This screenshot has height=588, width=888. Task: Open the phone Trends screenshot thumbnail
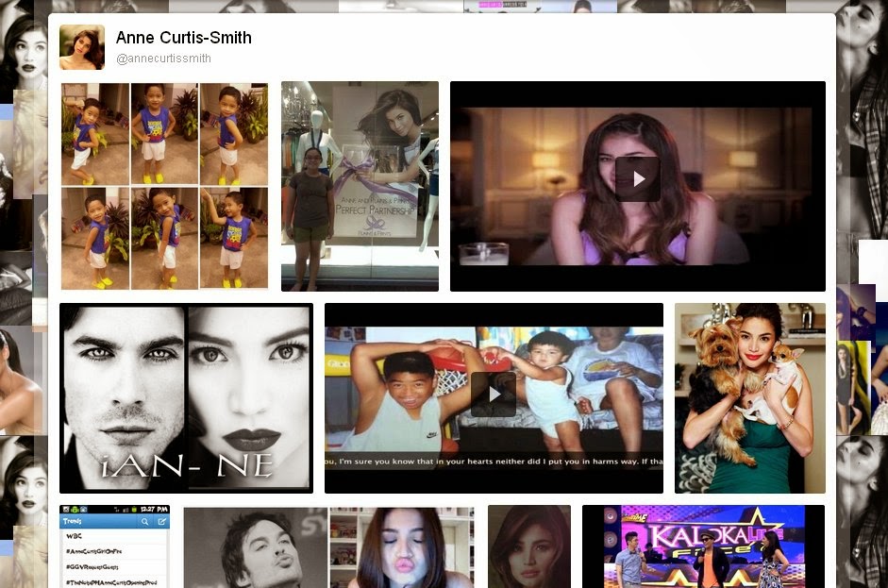coord(114,547)
